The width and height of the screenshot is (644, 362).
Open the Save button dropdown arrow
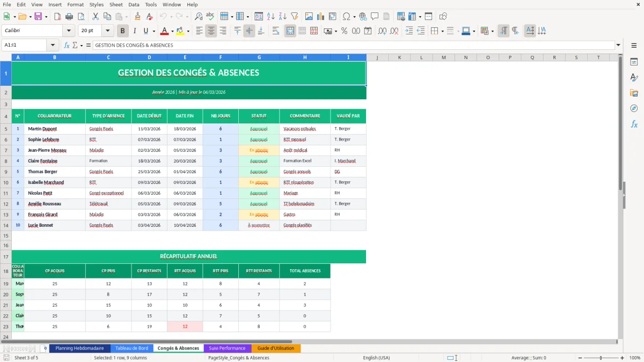[x=46, y=17]
